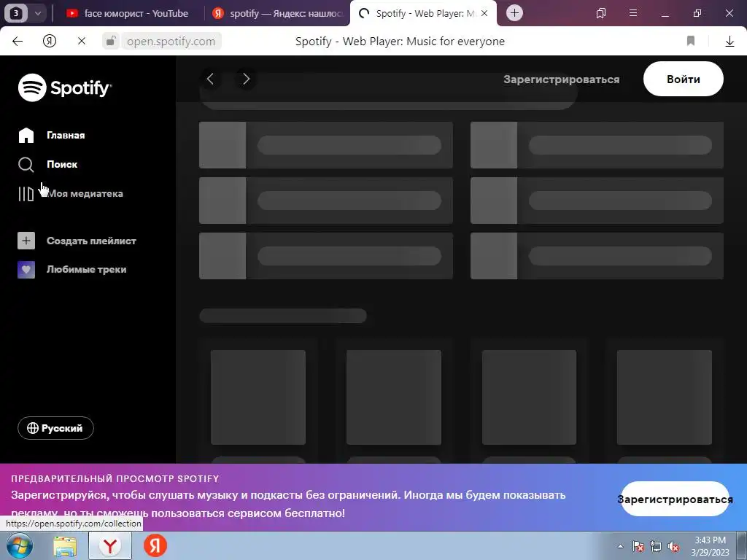
Task: Click Зарегистрироваться link in top bar
Action: click(562, 79)
